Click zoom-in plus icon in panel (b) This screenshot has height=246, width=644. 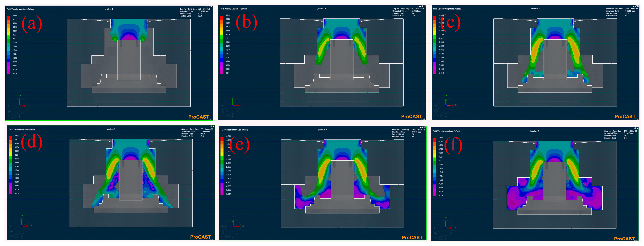coord(223,111)
